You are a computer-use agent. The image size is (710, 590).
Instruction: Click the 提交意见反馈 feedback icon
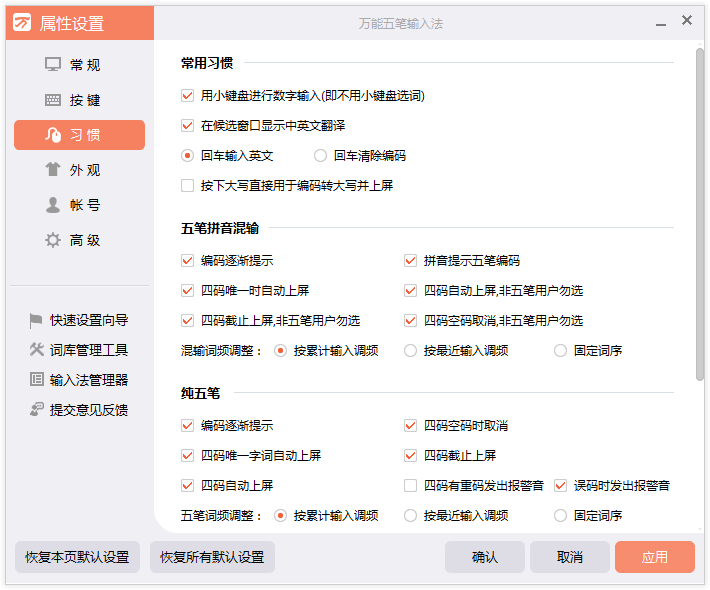click(37, 410)
